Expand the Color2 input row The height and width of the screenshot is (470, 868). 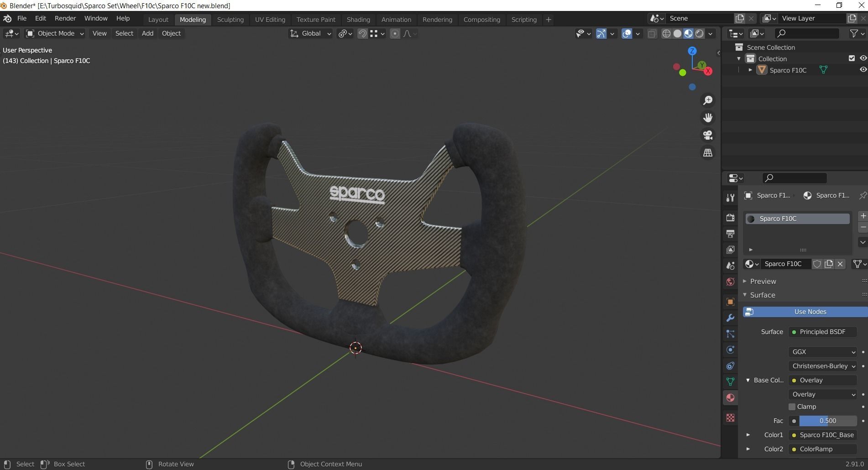pyautogui.click(x=748, y=449)
